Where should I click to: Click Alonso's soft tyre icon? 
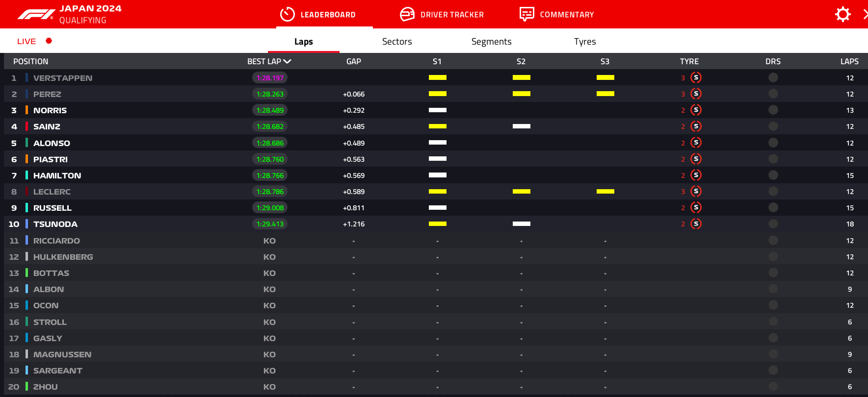tap(696, 143)
